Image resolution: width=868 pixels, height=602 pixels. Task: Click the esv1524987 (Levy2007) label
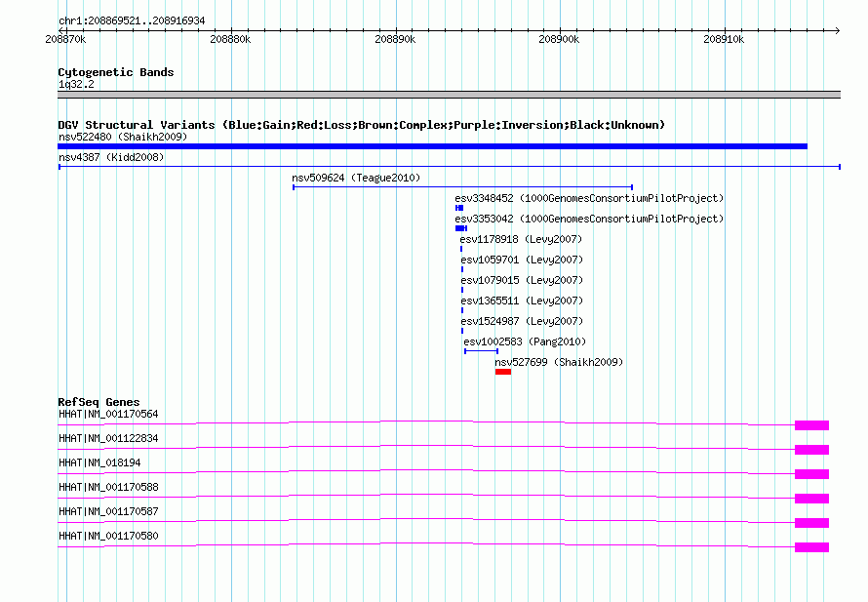[522, 321]
